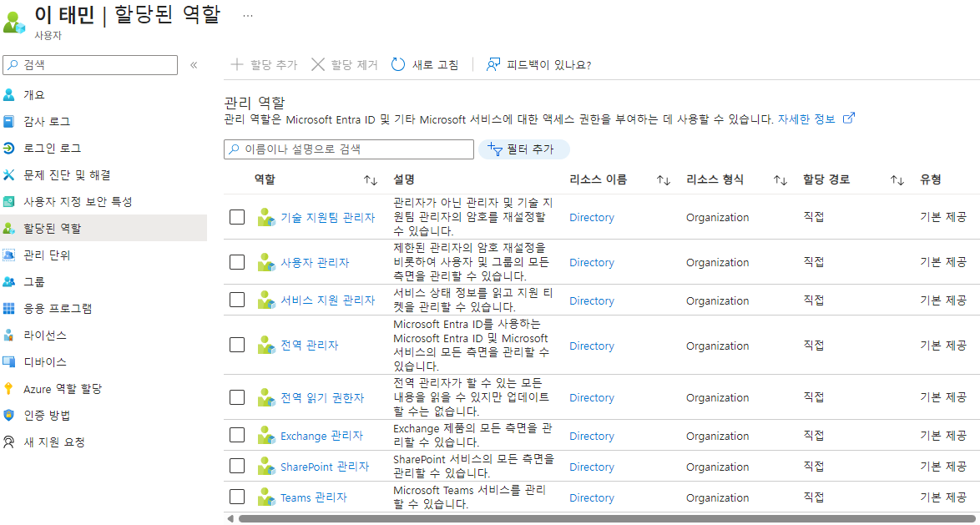Check the Exchange 관리자 row checkbox
The height and width of the screenshot is (525, 980).
point(237,435)
